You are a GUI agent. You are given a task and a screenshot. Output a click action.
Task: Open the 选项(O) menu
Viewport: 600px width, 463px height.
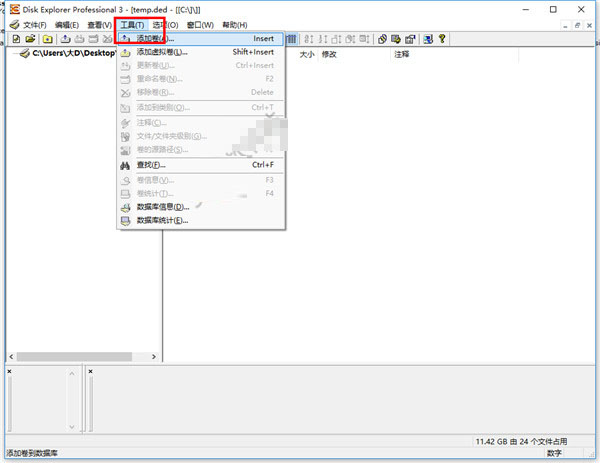pos(165,25)
